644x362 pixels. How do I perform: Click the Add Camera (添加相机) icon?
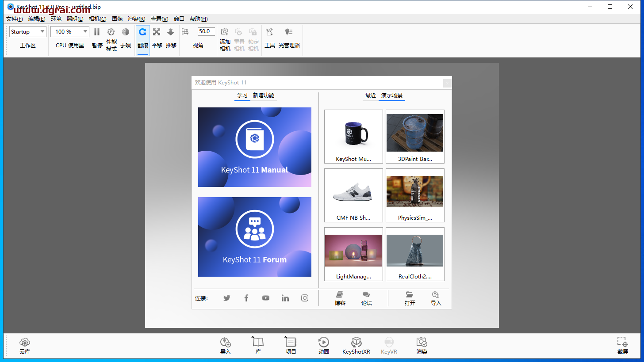[225, 32]
